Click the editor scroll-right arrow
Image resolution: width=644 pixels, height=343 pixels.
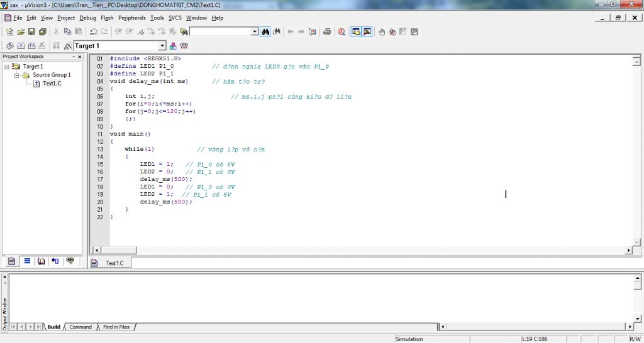click(628, 250)
